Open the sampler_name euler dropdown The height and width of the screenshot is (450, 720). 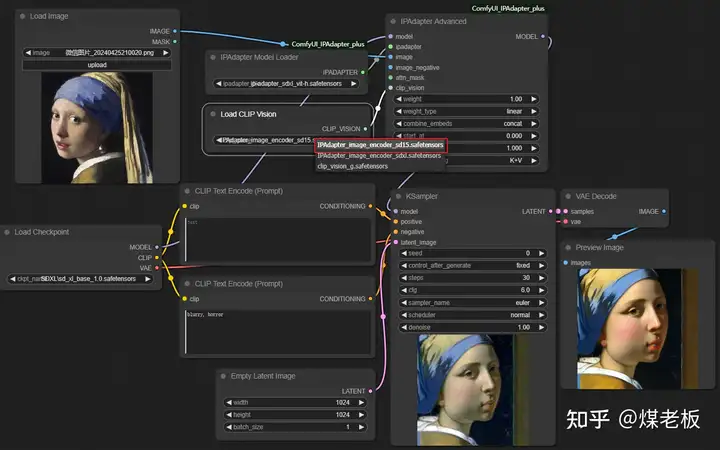[x=472, y=303]
